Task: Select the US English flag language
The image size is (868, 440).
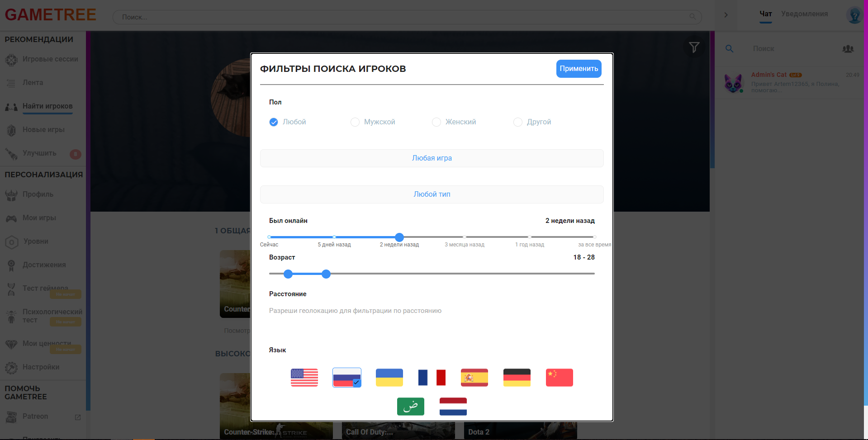Action: [x=304, y=378]
